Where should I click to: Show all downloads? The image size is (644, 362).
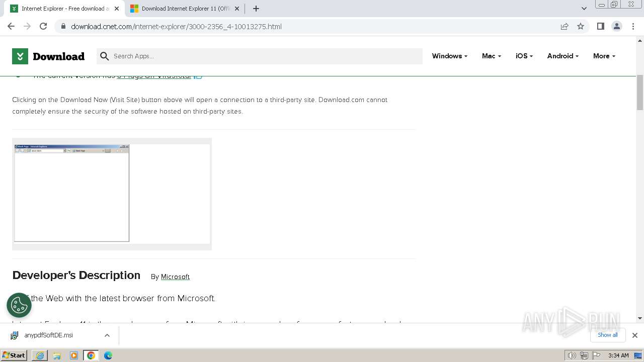(x=608, y=335)
